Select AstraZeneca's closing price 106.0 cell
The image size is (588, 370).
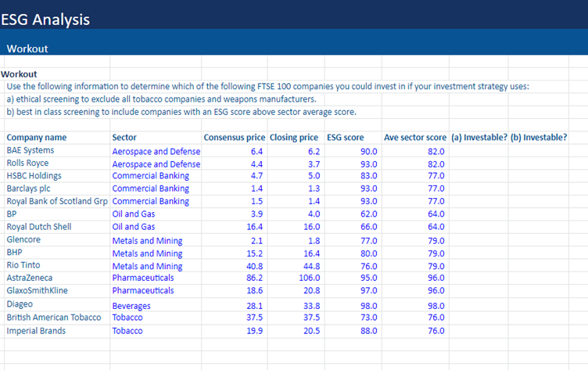[304, 278]
